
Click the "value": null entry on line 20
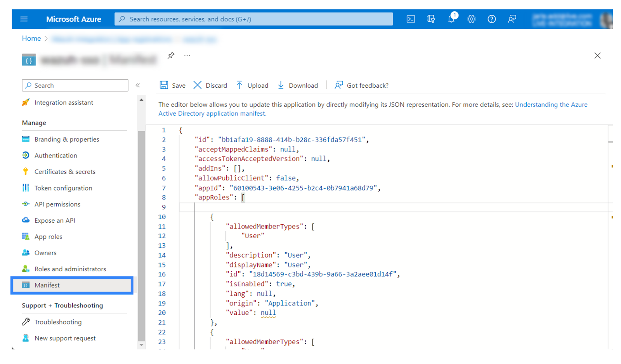point(251,313)
